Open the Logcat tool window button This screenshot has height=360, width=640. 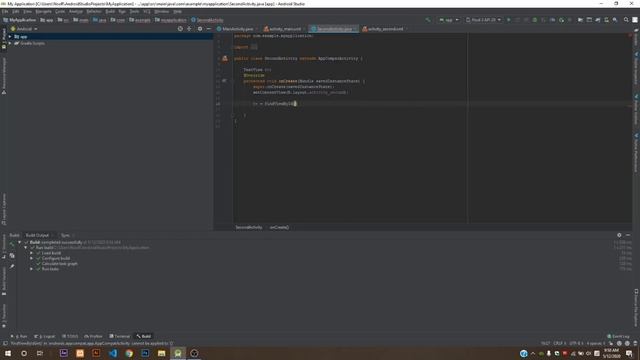[45, 336]
